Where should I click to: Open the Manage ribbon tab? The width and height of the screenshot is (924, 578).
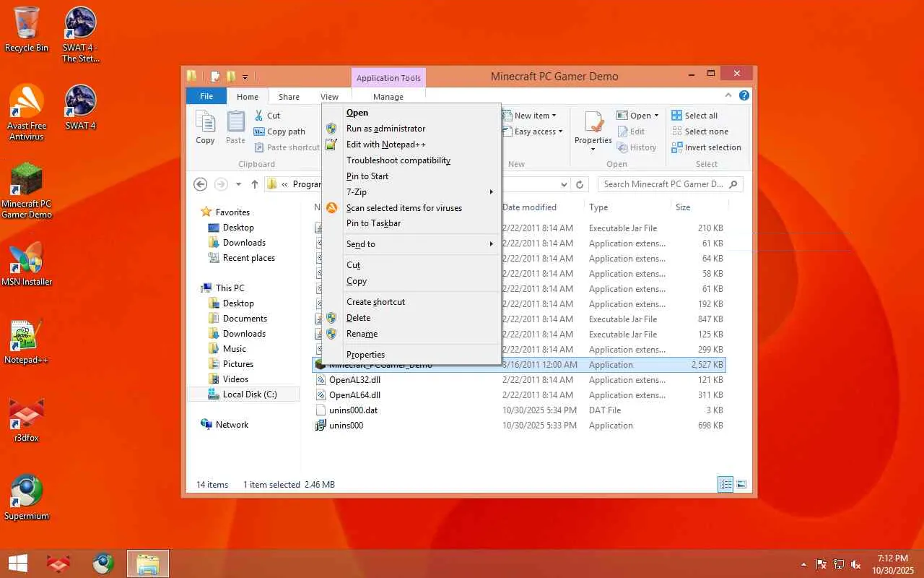pyautogui.click(x=388, y=97)
